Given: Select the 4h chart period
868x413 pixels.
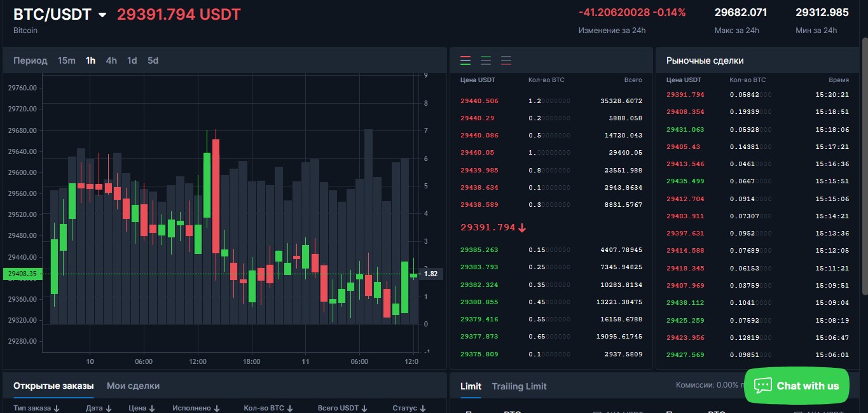Looking at the screenshot, I should [111, 60].
